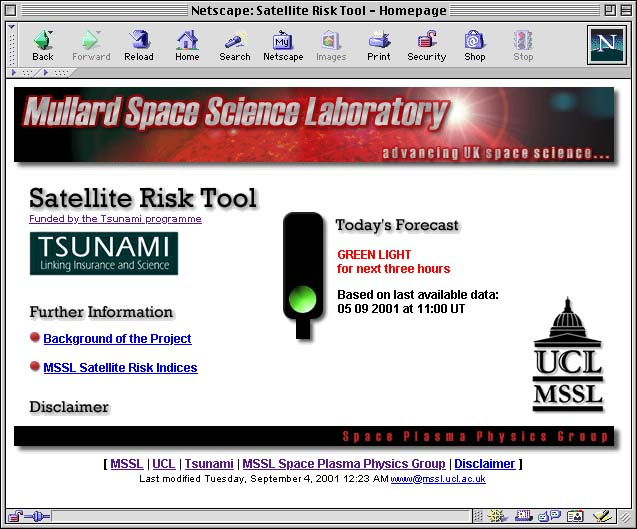The width and height of the screenshot is (637, 529).
Task: Go to the Home page
Action: tap(187, 45)
